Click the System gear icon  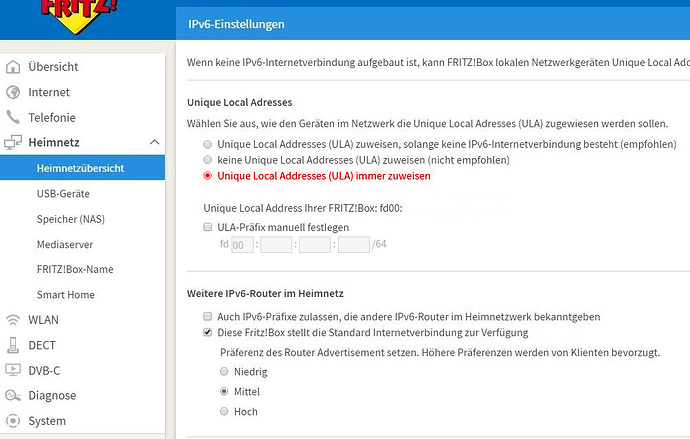pos(13,421)
